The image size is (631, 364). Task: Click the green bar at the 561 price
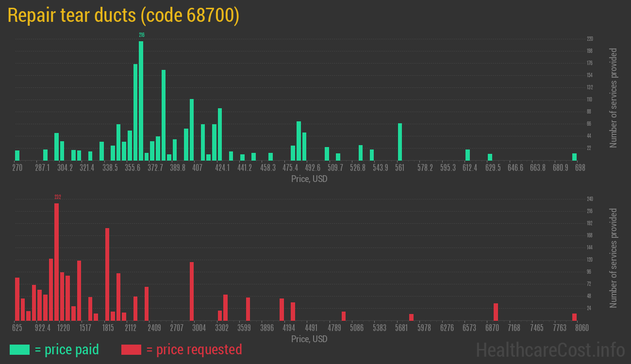tap(400, 142)
